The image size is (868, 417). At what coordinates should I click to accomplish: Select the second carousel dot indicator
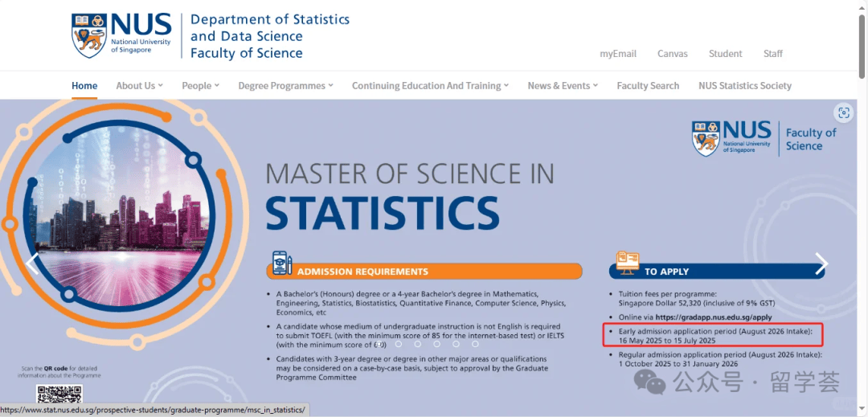pyautogui.click(x=399, y=344)
